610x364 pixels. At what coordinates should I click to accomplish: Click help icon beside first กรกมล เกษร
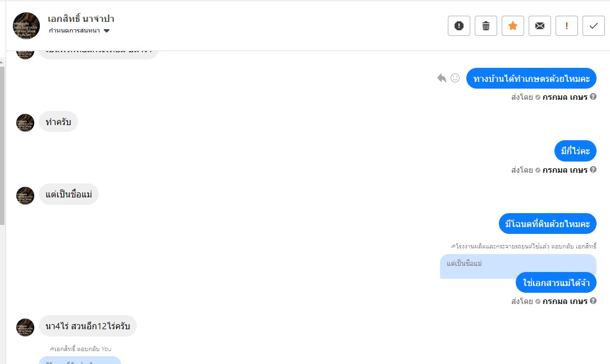(593, 97)
